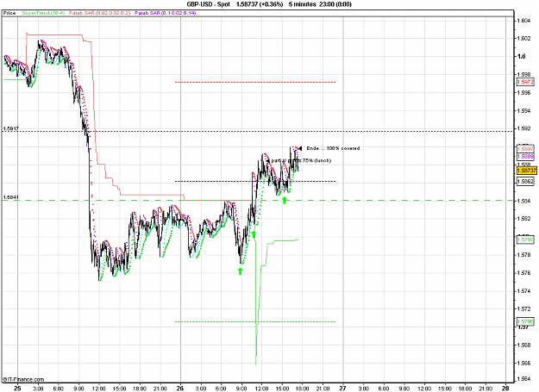This screenshot has width=539, height=392.
Task: Click the 1.594 value on the price axis
Action: [x=523, y=110]
